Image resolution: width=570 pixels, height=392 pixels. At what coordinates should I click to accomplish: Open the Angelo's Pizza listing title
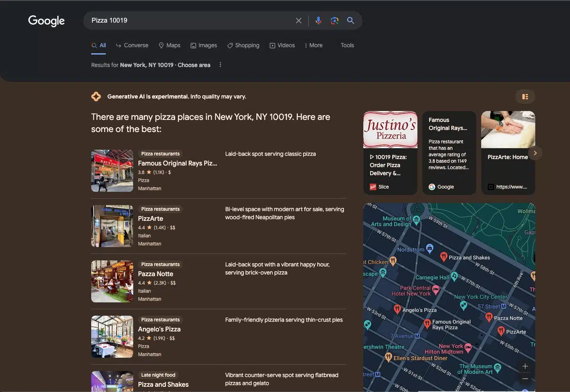point(159,329)
